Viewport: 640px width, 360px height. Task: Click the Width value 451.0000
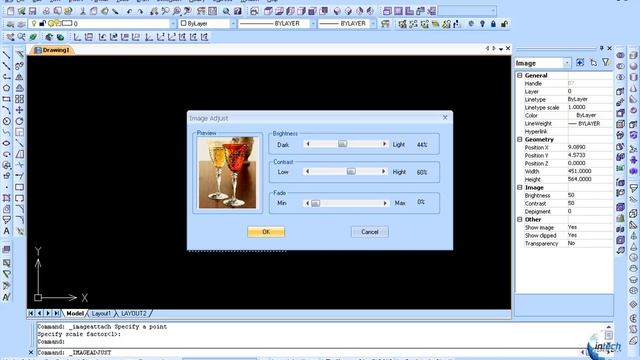580,171
